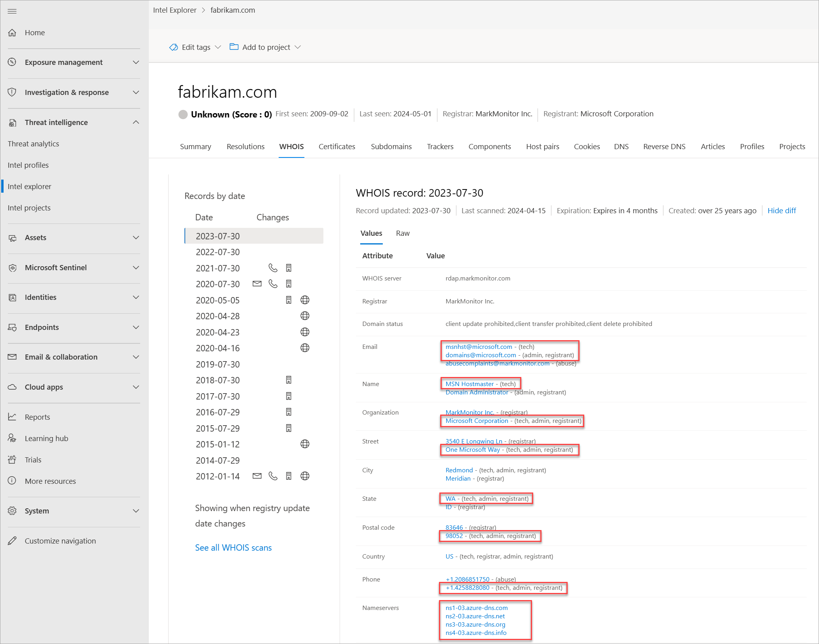Click the Edit tags icon
819x644 pixels.
click(x=173, y=47)
